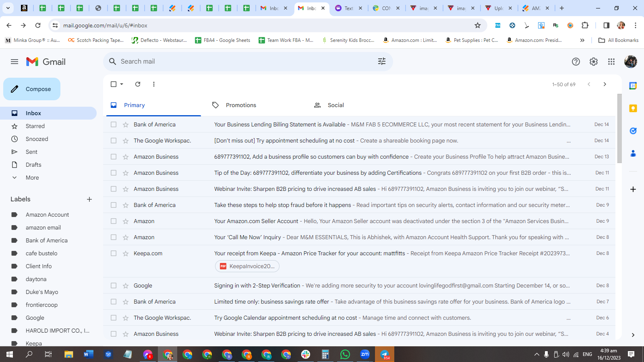Open Zoom from taskbar
The image size is (644, 362).
coord(365,354)
